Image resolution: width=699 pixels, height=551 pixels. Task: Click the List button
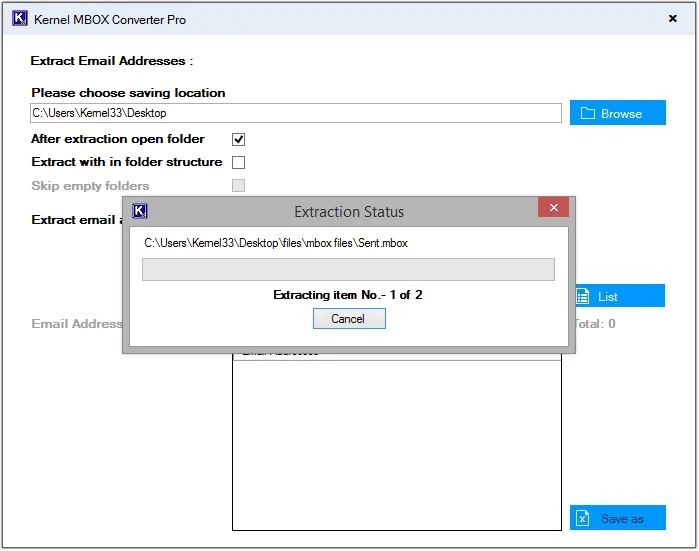620,296
